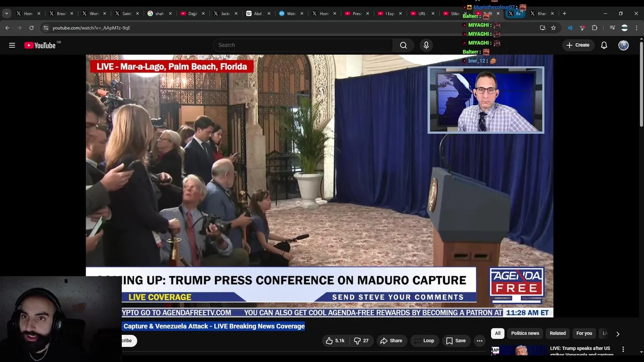This screenshot has height=362, width=644.
Task: Focus the YouTube Search input field
Action: pos(303,45)
